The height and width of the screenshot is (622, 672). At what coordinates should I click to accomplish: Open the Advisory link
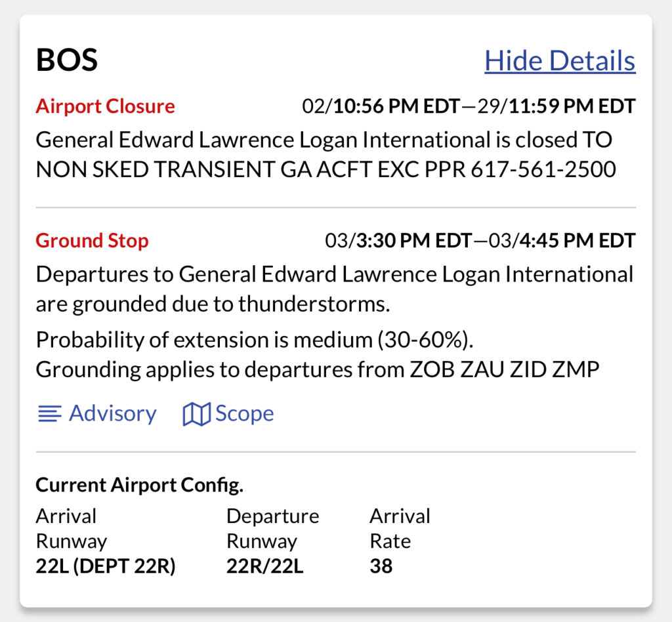[x=97, y=413]
